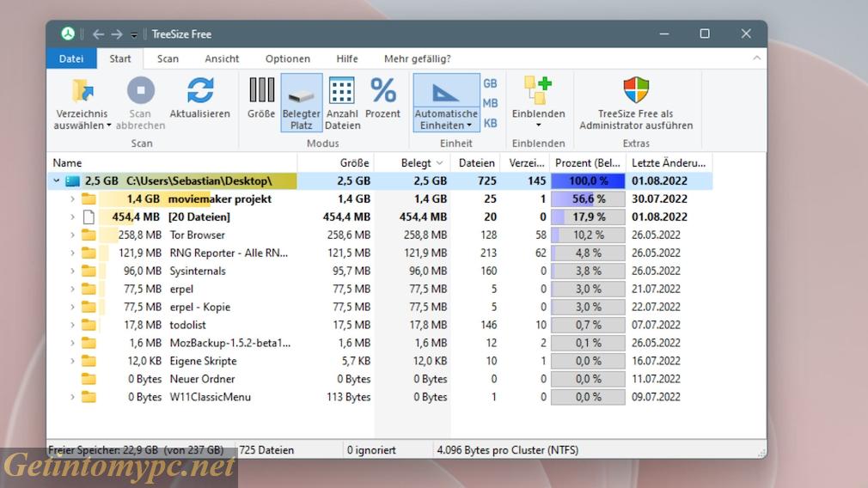Expand the moviemaker projekt folder

[x=72, y=199]
